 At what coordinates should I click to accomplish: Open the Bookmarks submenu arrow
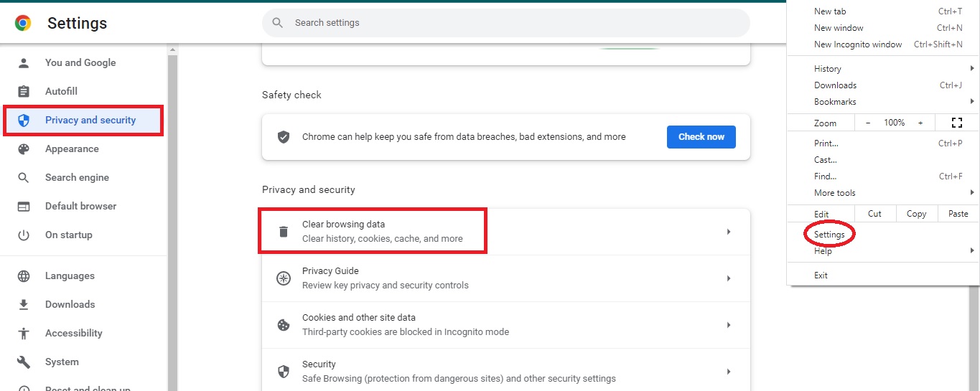click(x=972, y=101)
